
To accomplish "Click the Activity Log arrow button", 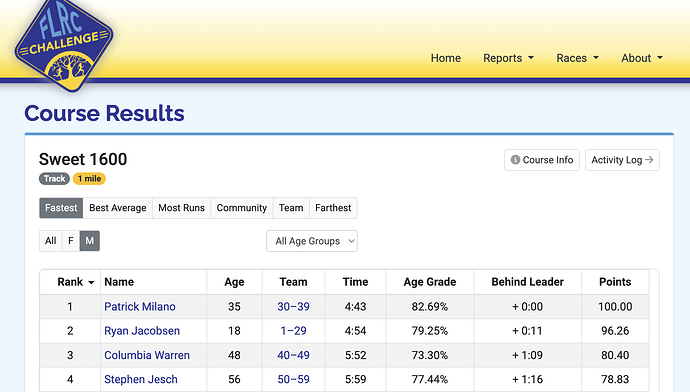I will coord(622,160).
